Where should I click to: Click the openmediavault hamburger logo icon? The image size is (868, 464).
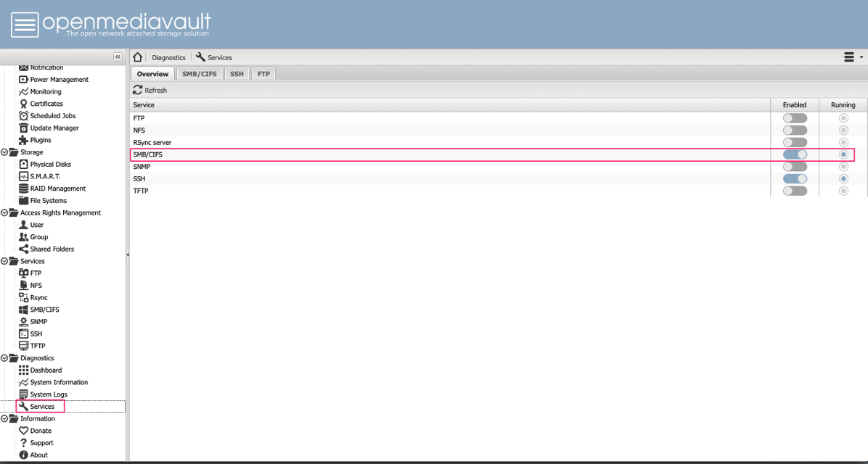[x=25, y=25]
